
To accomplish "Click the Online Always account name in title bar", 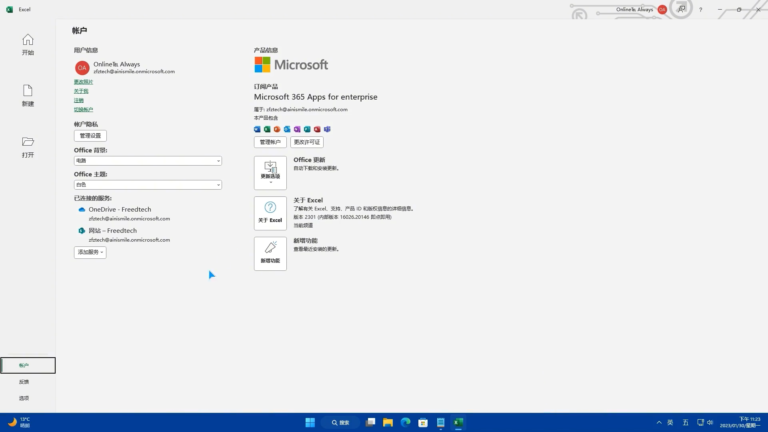I will point(634,9).
